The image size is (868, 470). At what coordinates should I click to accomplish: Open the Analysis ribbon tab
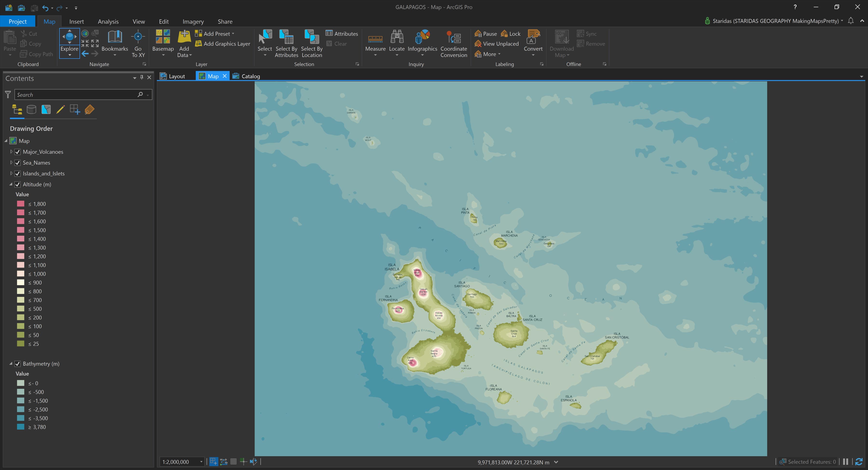pyautogui.click(x=108, y=21)
